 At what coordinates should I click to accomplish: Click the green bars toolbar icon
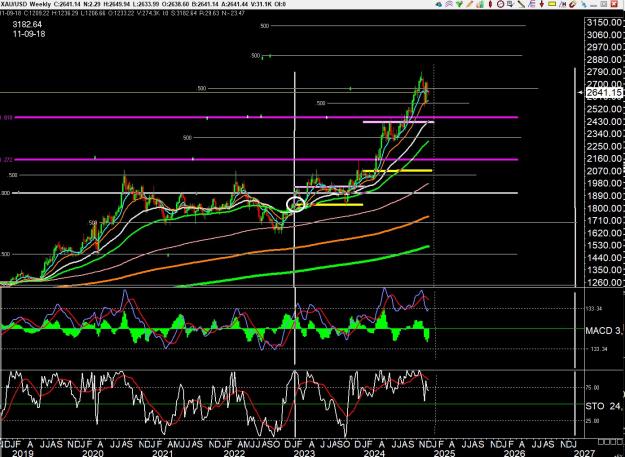coord(480,4)
